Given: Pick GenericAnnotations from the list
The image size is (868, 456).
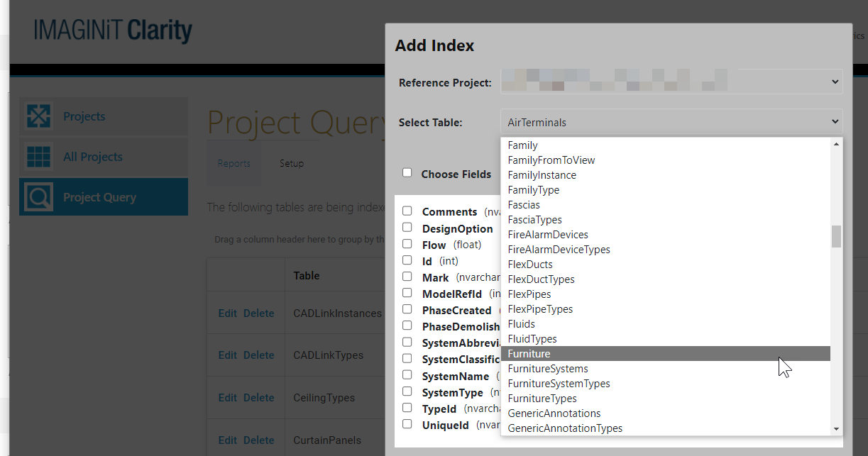Looking at the screenshot, I should (x=554, y=413).
